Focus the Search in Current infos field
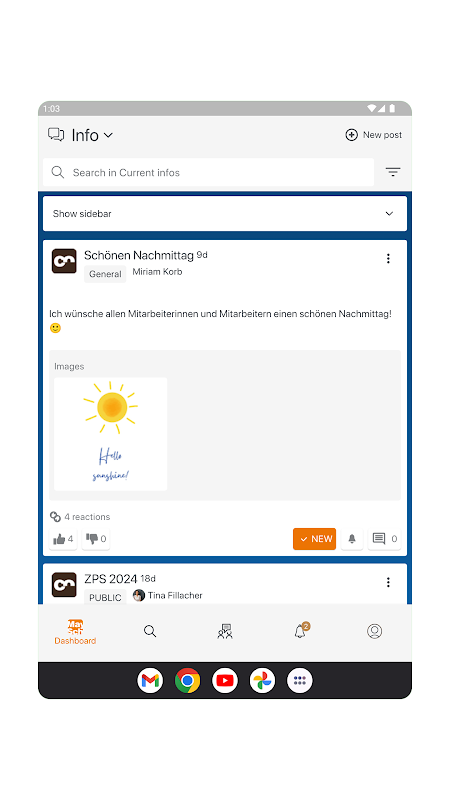 click(x=209, y=172)
